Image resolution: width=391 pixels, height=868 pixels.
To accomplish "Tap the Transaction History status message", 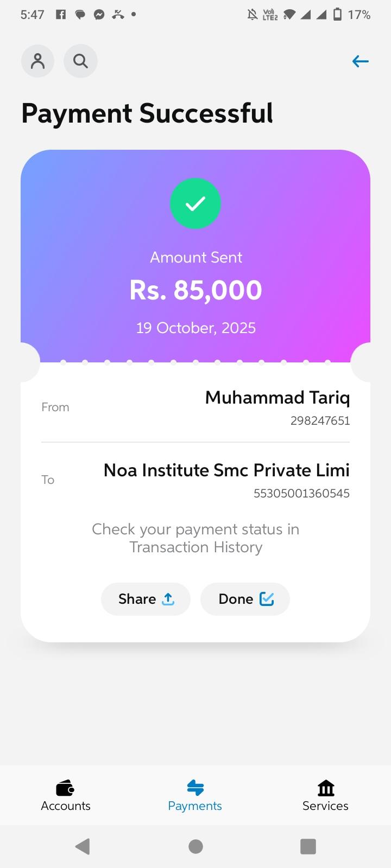I will [x=195, y=538].
